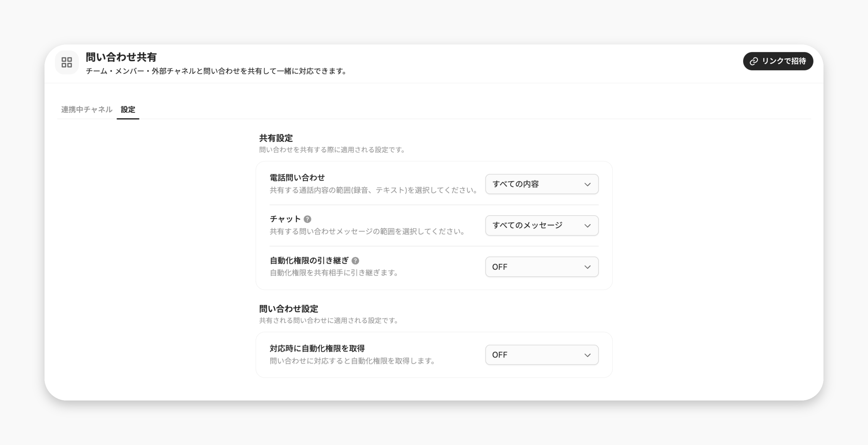Click the 共有設定 section heading

[x=276, y=138]
